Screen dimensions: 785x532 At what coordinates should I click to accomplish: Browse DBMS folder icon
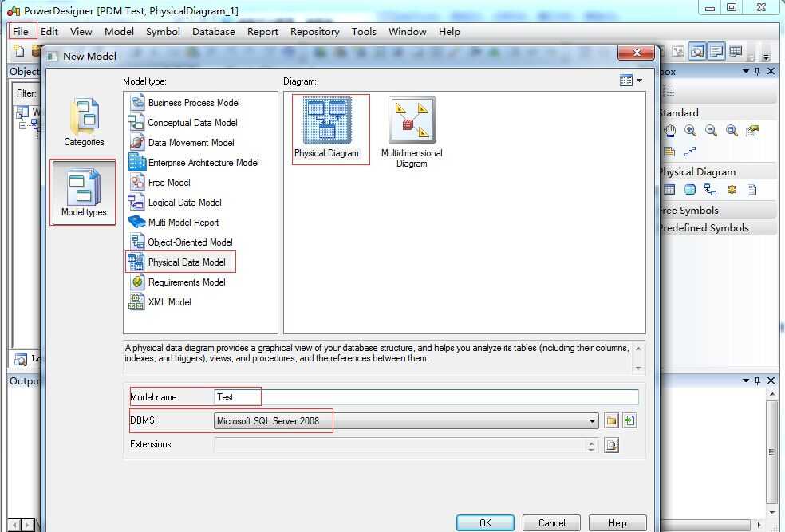(611, 420)
